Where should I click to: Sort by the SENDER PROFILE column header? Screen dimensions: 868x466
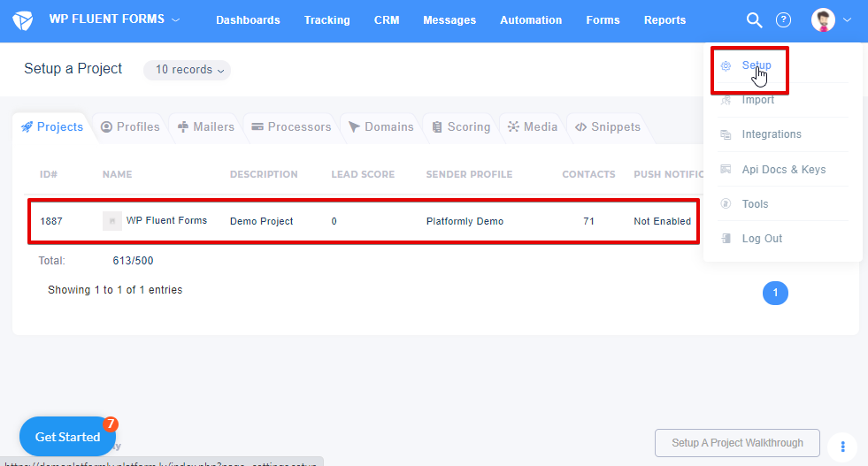tap(470, 174)
